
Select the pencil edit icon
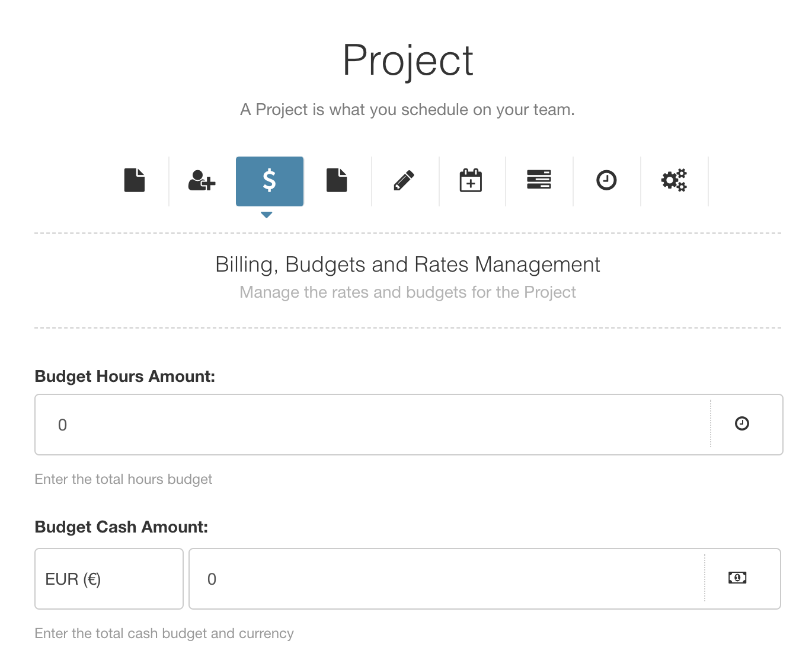(404, 181)
